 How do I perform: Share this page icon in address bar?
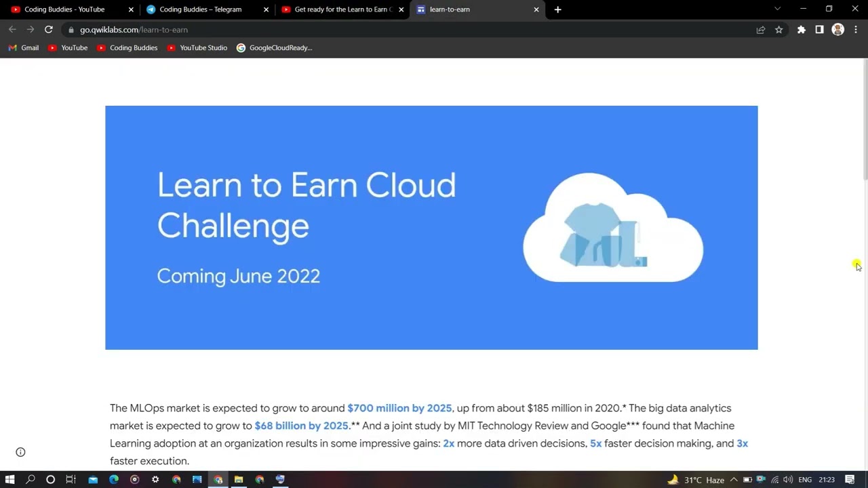[761, 30]
